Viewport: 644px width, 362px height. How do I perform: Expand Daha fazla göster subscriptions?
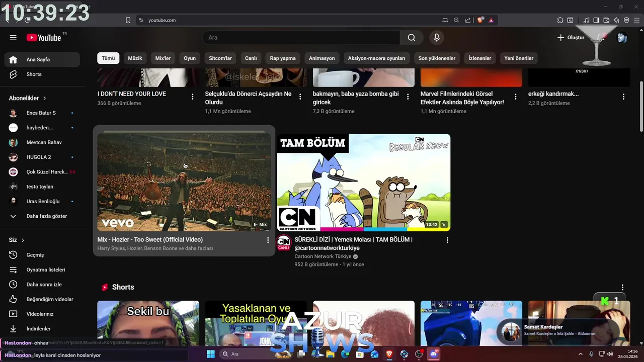coord(42,216)
